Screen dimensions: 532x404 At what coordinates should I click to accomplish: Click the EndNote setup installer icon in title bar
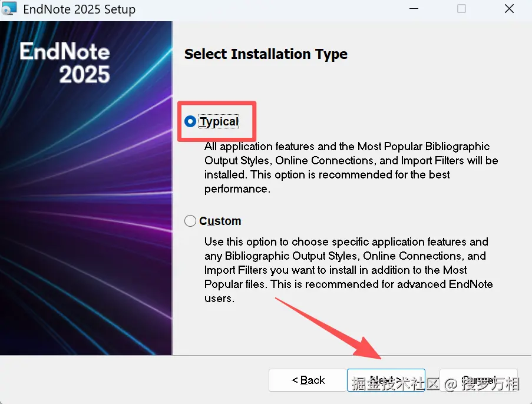pos(8,8)
